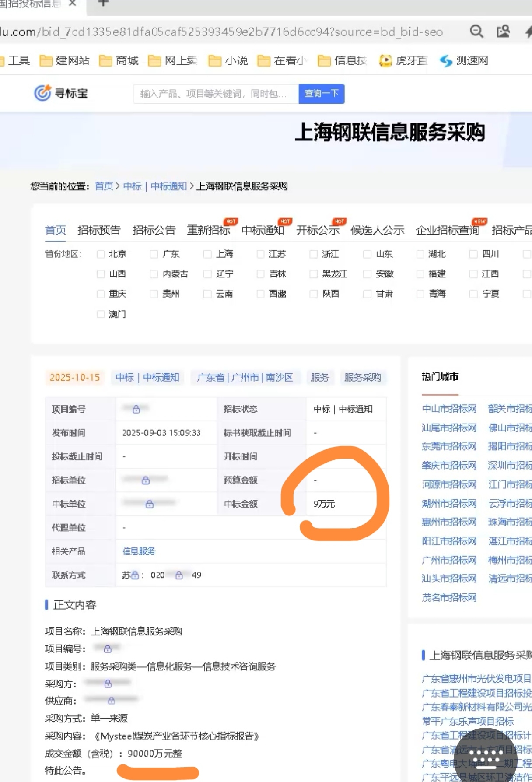
Task: Check the 广东 province checkbox
Action: (x=154, y=254)
